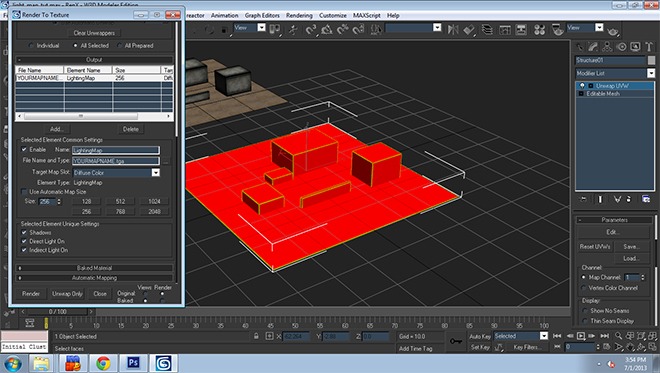The height and width of the screenshot is (373, 660).
Task: Open the reference coordinate View dropdown
Action: click(261, 28)
